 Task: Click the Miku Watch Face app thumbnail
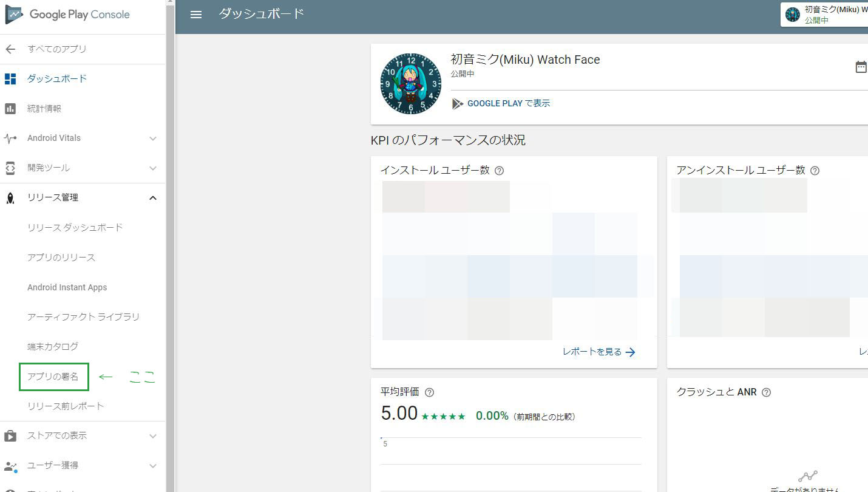411,84
